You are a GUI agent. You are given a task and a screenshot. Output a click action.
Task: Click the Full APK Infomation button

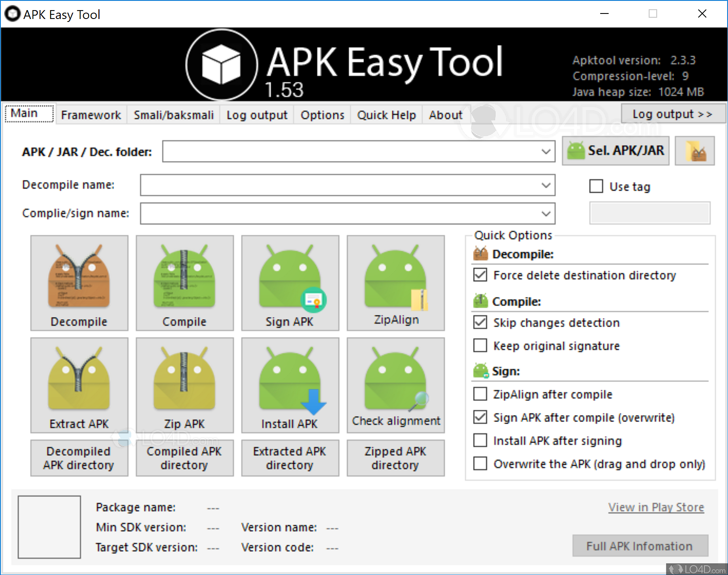640,546
